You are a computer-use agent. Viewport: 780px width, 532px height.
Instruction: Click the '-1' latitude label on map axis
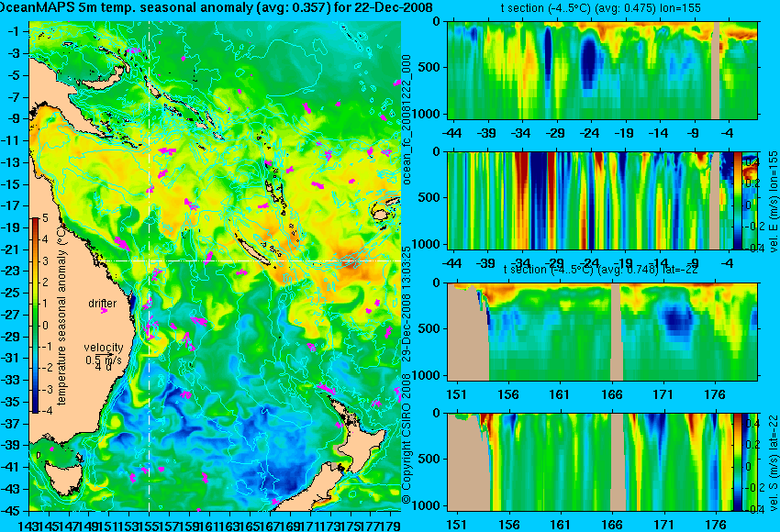click(x=13, y=31)
